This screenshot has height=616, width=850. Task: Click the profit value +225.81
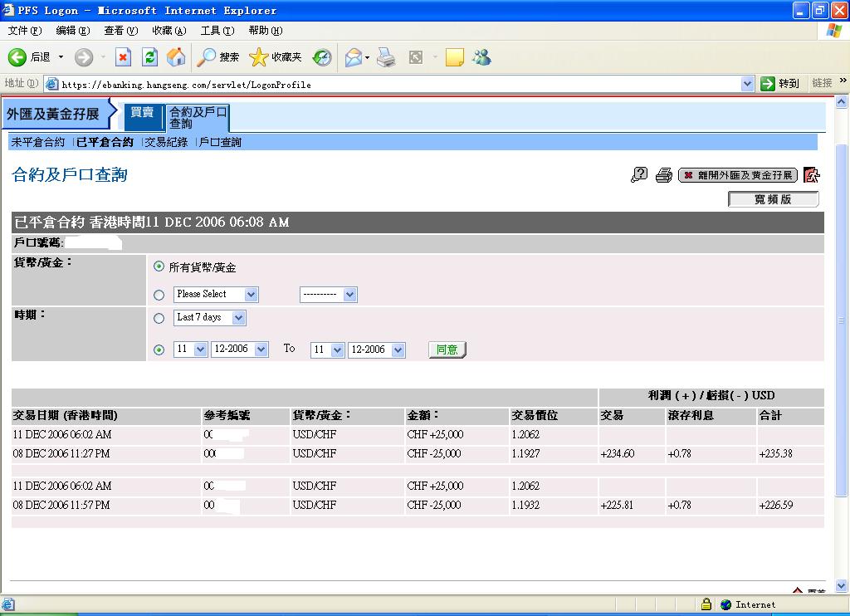[x=617, y=505]
